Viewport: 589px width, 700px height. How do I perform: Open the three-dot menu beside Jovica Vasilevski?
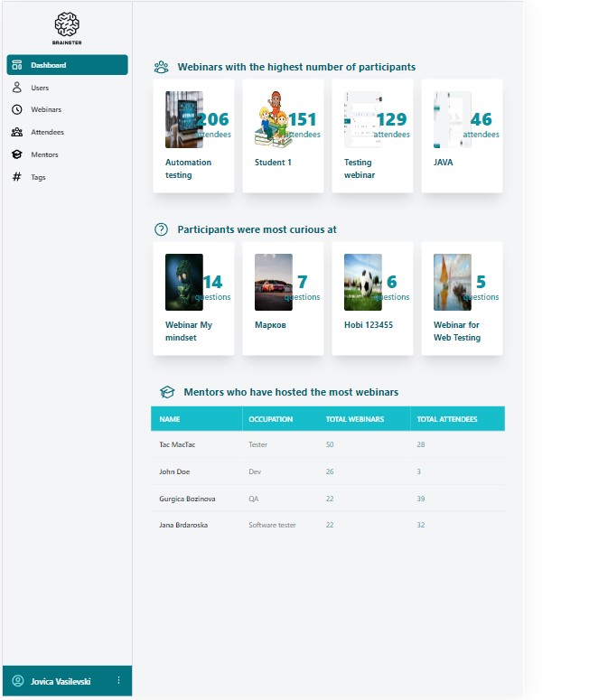click(118, 680)
